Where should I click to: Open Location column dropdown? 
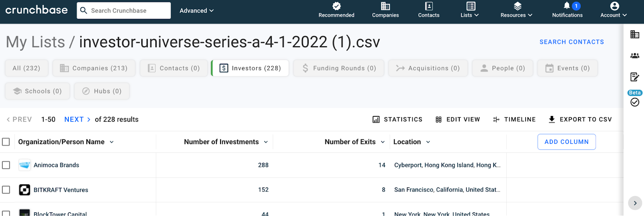[428, 142]
